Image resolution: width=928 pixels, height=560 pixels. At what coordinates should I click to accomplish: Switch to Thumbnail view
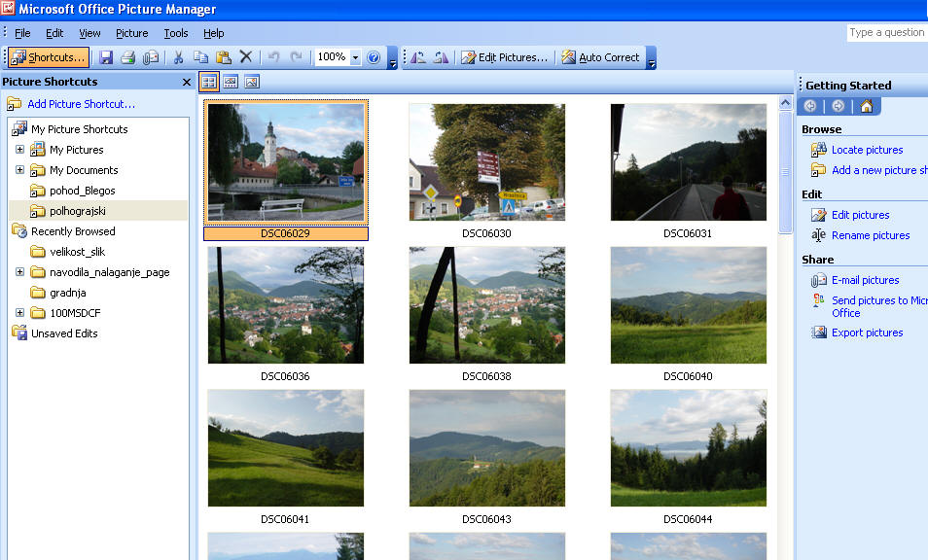point(209,83)
